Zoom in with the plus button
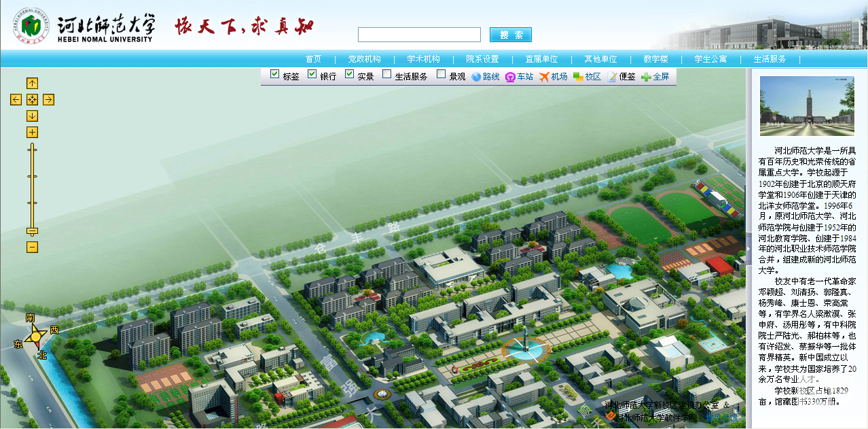Viewport: 868px width, 429px height. point(32,132)
